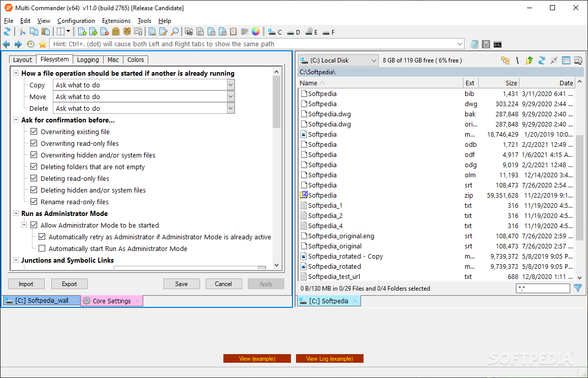Select drive C in the toolbar
This screenshot has height=378, width=588.
(x=275, y=33)
